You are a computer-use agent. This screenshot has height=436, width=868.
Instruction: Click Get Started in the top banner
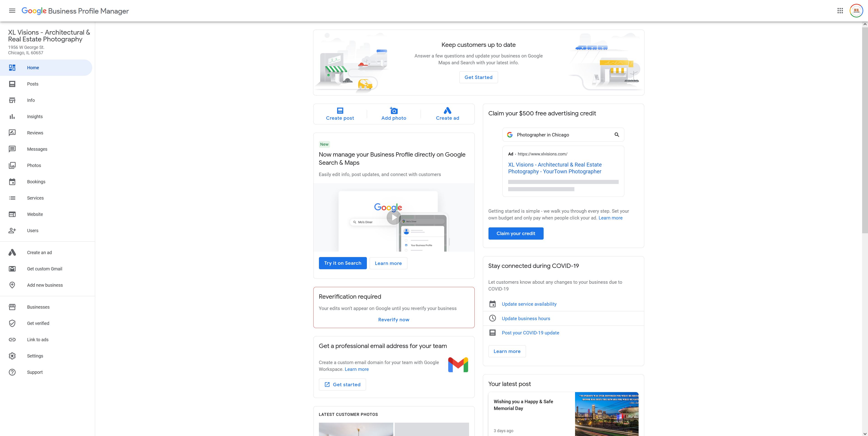[x=478, y=77]
